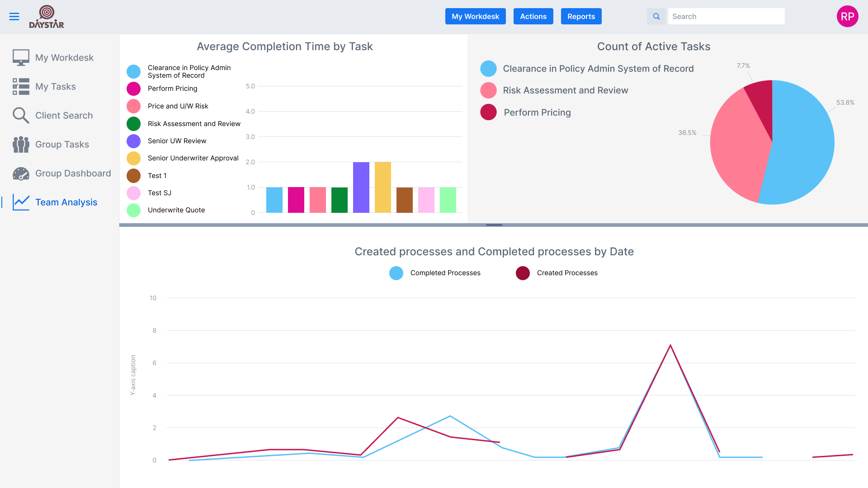This screenshot has height=488, width=868.
Task: Click the Average Completion Time by Task title
Action: point(284,47)
